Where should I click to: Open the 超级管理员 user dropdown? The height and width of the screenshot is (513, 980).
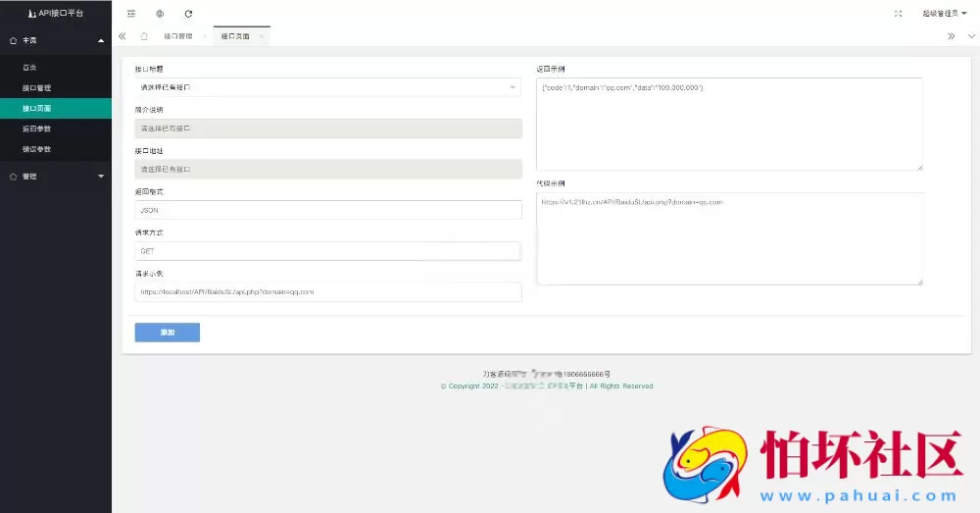coord(944,14)
